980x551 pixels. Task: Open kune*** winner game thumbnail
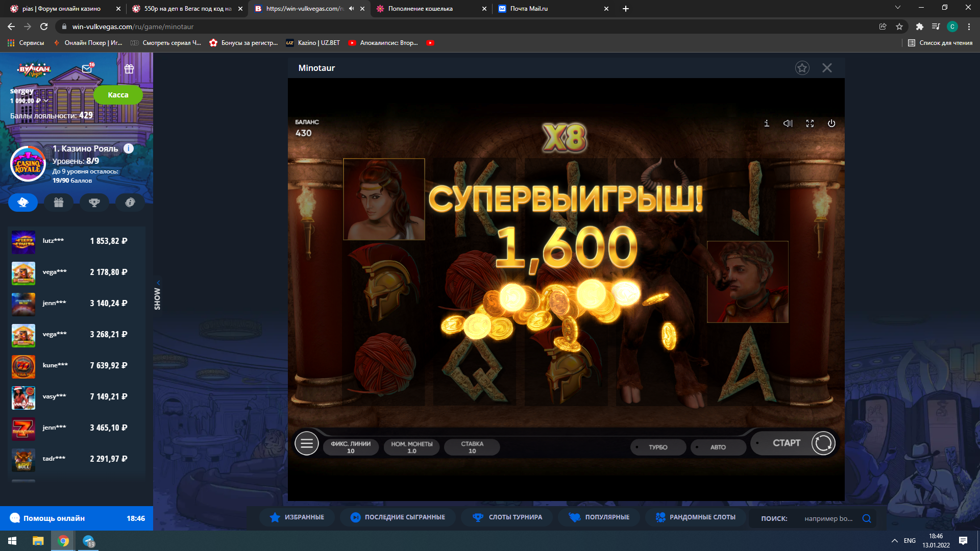pos(23,366)
